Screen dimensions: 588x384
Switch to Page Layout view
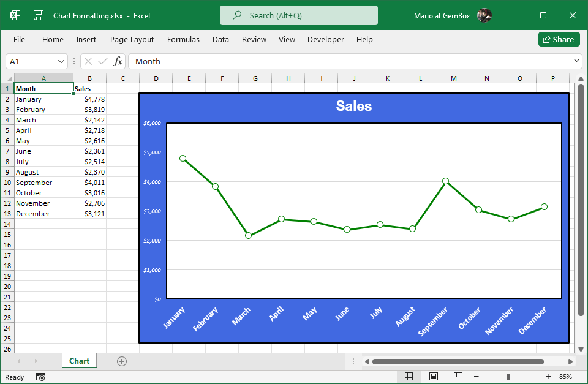coord(434,377)
